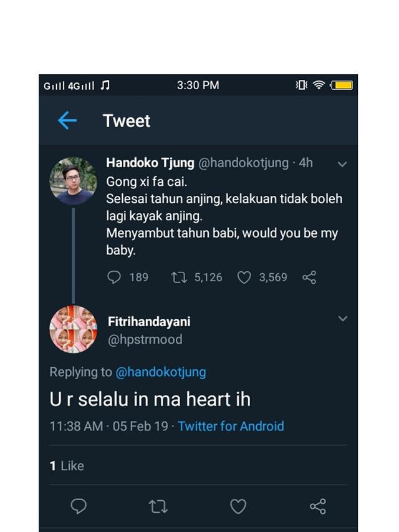
Task: Share Handoko Tjung's tweet
Action: point(309,278)
